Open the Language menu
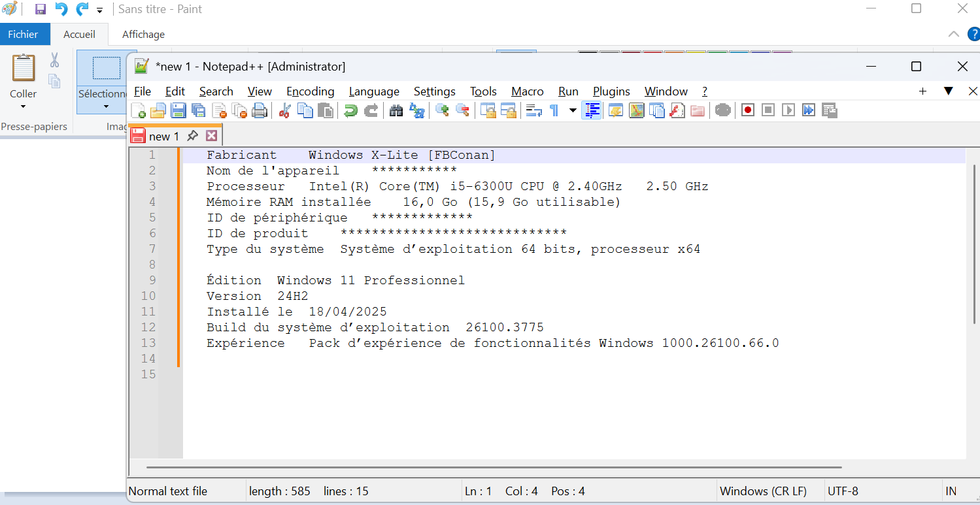 click(x=374, y=91)
